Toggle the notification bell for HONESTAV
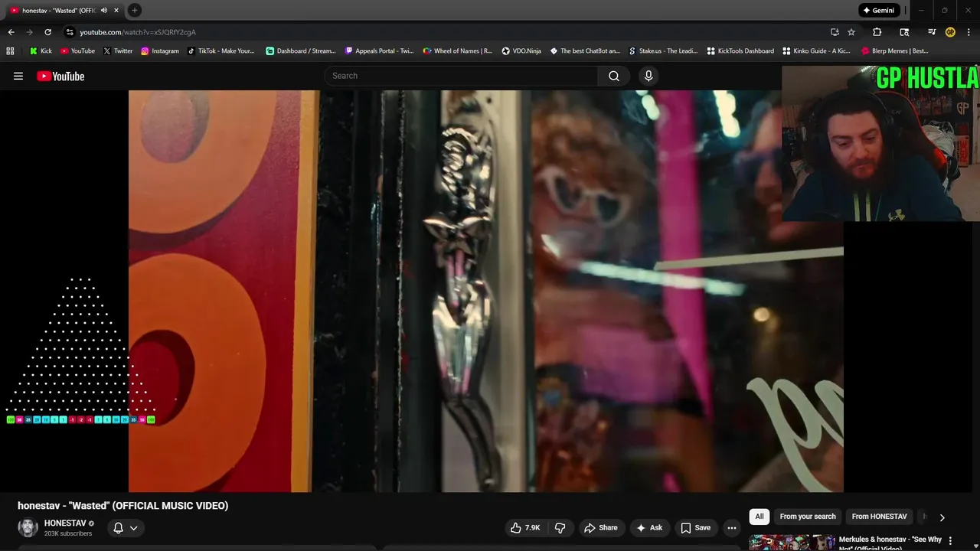 click(x=119, y=527)
